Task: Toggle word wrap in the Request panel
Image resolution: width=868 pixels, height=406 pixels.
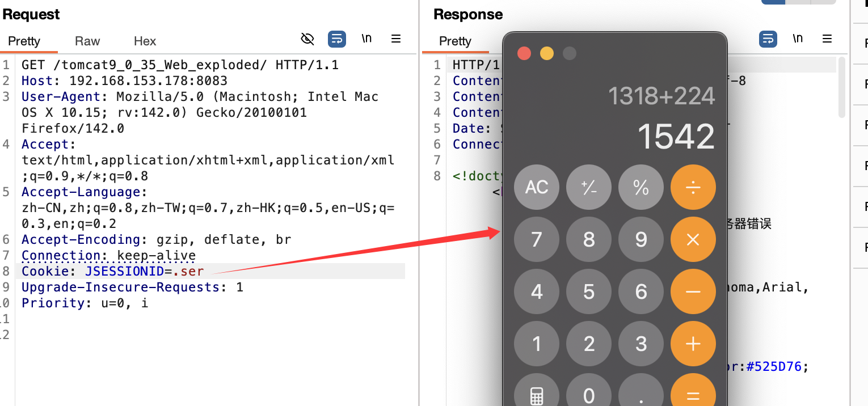Action: 337,39
